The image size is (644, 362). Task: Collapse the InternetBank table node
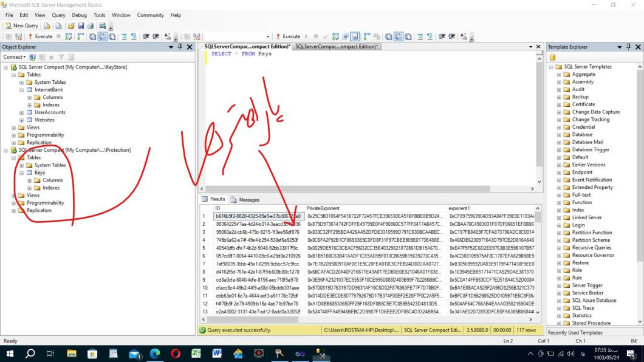coord(22,89)
